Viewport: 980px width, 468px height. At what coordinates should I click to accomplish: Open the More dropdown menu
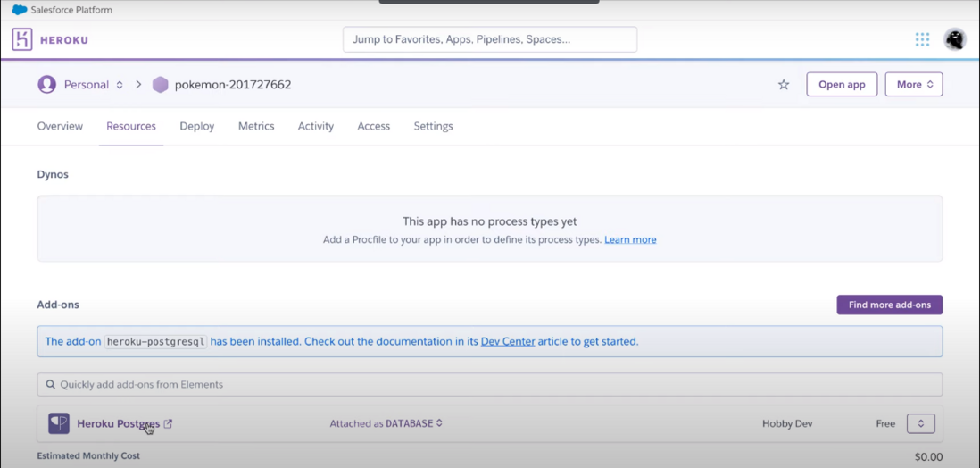(x=913, y=85)
